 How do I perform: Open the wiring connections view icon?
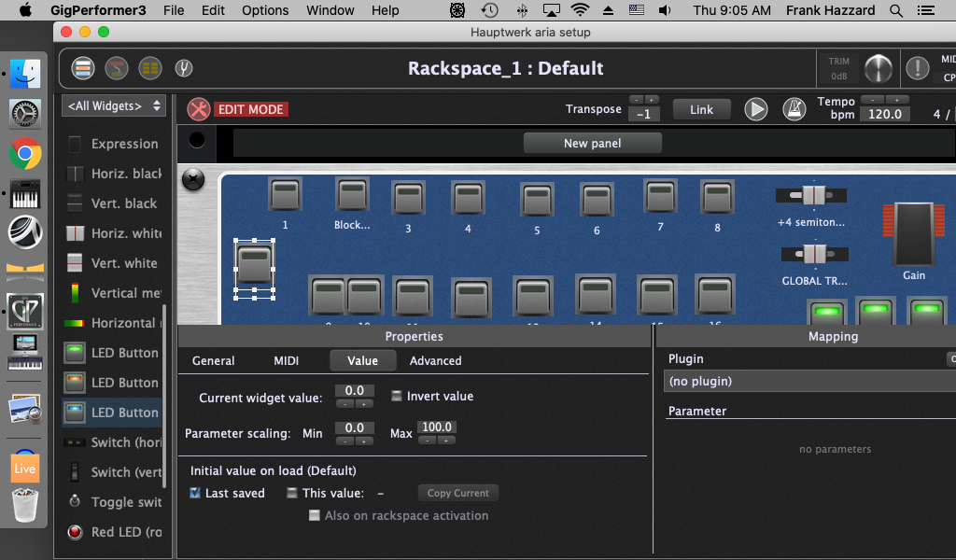(x=117, y=68)
